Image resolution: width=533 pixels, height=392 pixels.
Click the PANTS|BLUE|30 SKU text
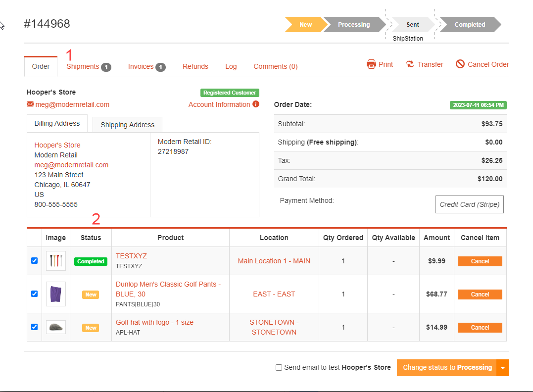click(x=138, y=304)
